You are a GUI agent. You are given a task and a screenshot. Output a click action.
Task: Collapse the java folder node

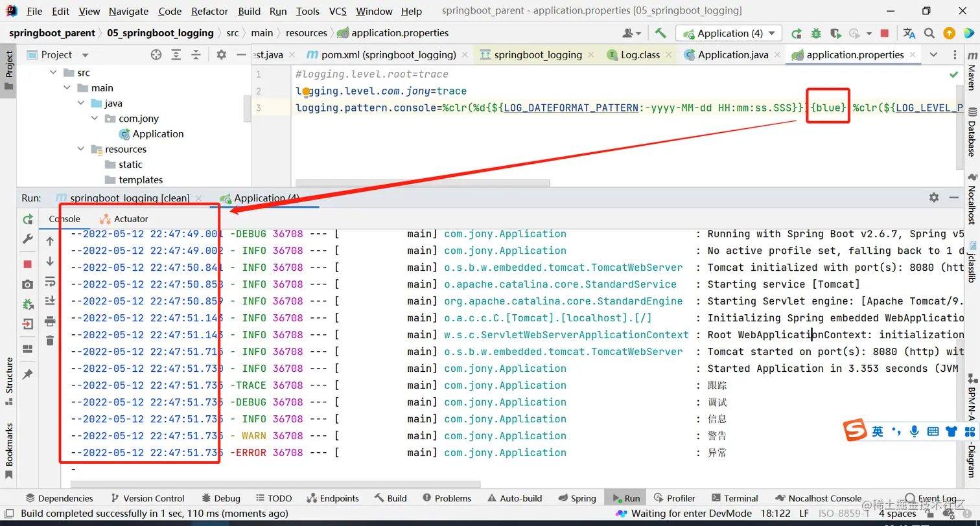(x=80, y=103)
